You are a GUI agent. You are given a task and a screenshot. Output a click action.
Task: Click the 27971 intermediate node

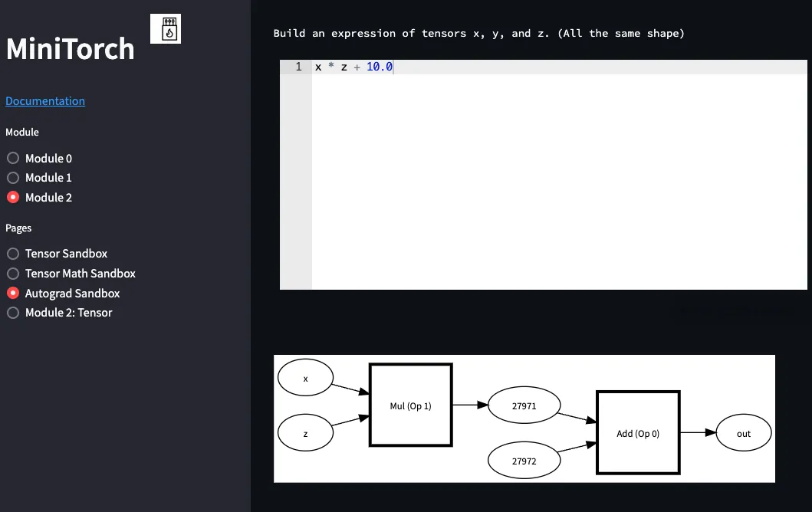(x=524, y=405)
